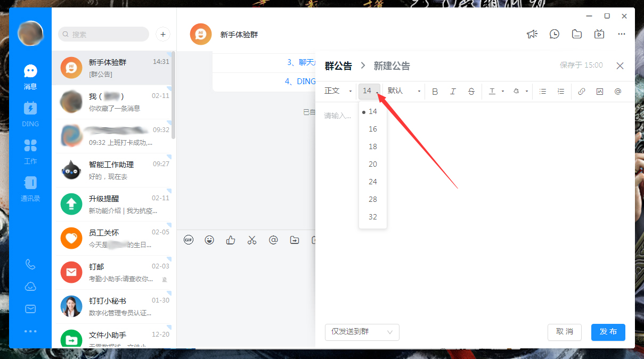The height and width of the screenshot is (359, 644).
Task: Click the screenshot scissors icon
Action: [252, 240]
